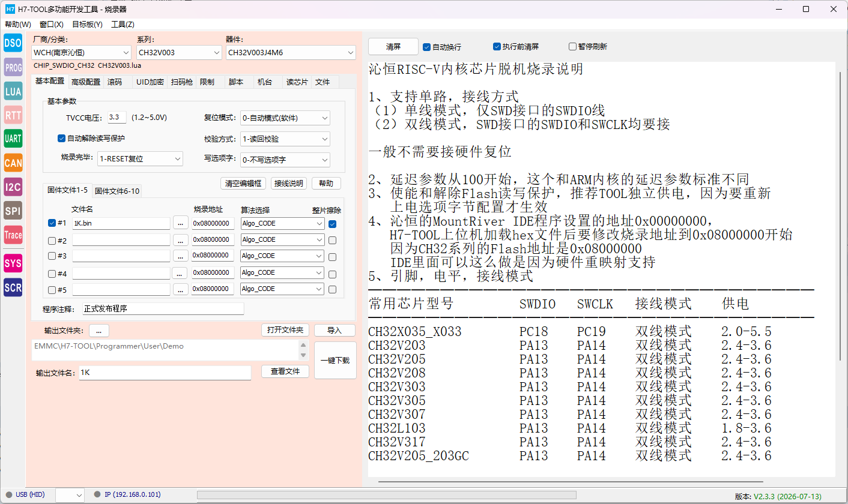Click the 一键下载 button

pyautogui.click(x=335, y=361)
